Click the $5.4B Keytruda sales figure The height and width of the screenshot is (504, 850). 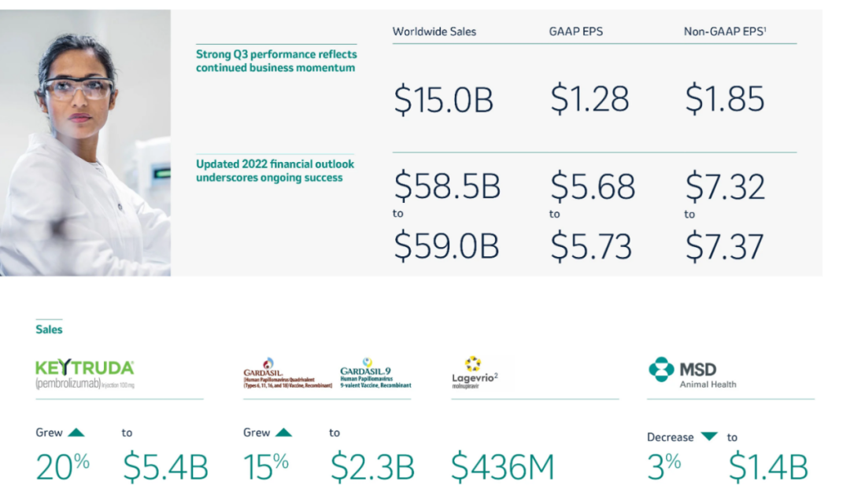165,466
